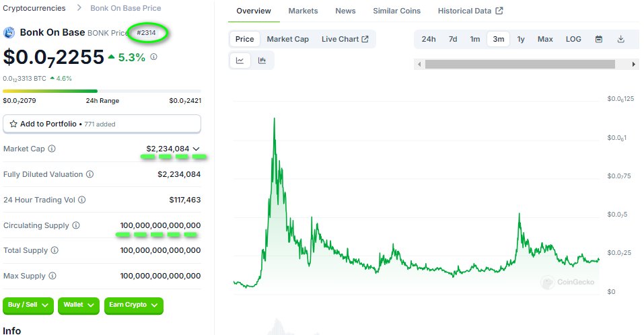The image size is (644, 335).
Task: Open the calendar date range picker
Action: point(599,39)
